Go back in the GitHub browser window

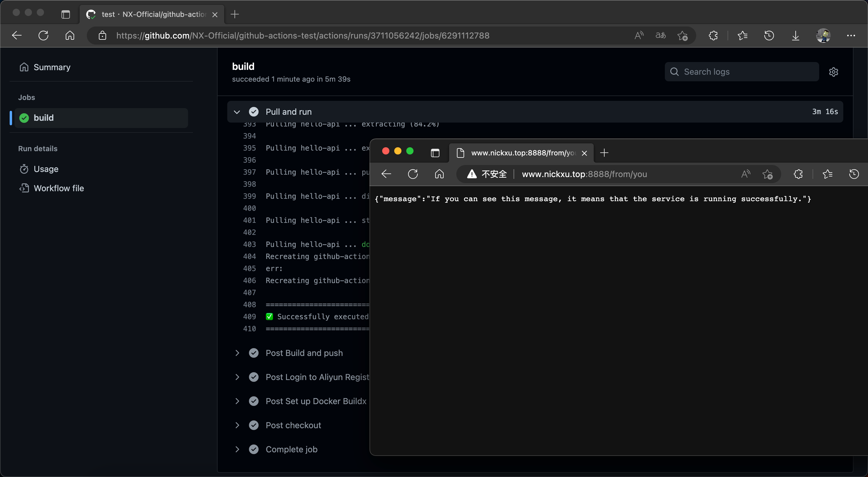[x=17, y=35]
